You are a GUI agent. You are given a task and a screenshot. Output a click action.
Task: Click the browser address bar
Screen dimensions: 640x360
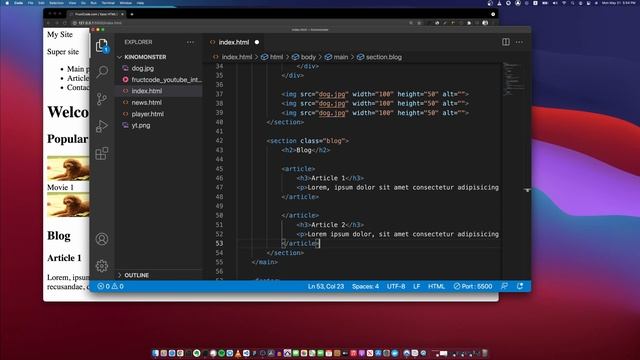pyautogui.click(x=241, y=23)
